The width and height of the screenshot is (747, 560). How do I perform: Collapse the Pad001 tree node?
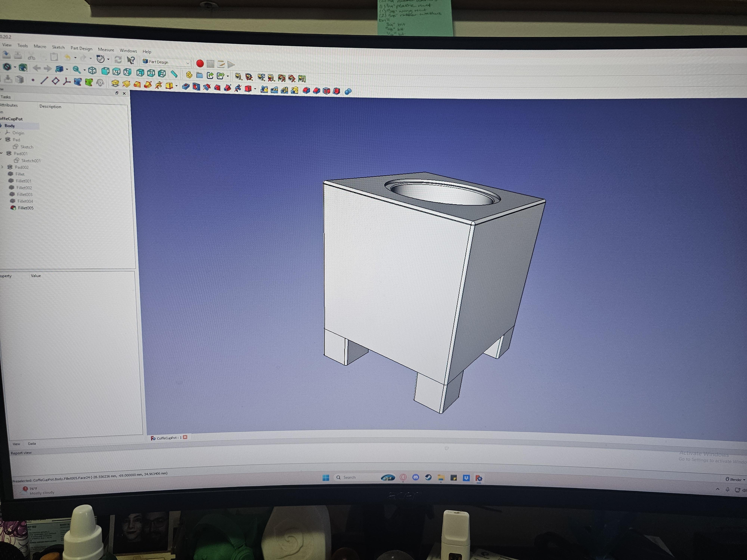tap(2, 153)
